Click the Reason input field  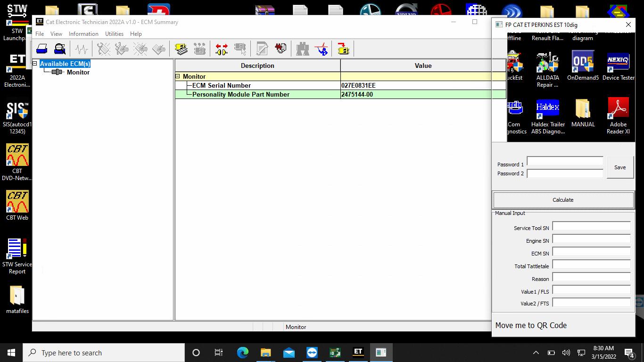(591, 277)
